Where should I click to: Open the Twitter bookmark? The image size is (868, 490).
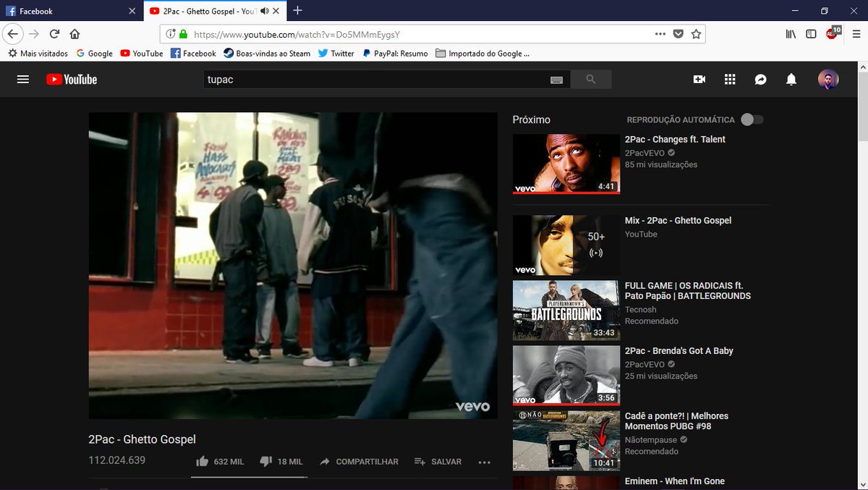pyautogui.click(x=336, y=54)
